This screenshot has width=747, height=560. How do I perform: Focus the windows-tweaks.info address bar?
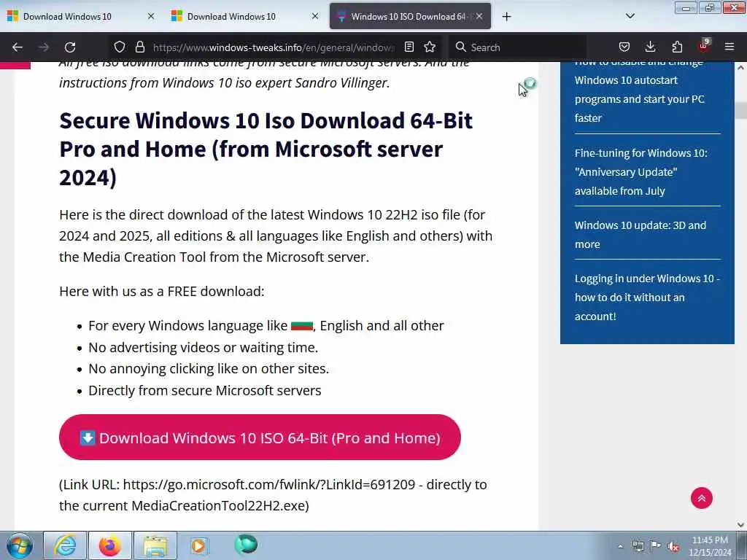(x=274, y=47)
